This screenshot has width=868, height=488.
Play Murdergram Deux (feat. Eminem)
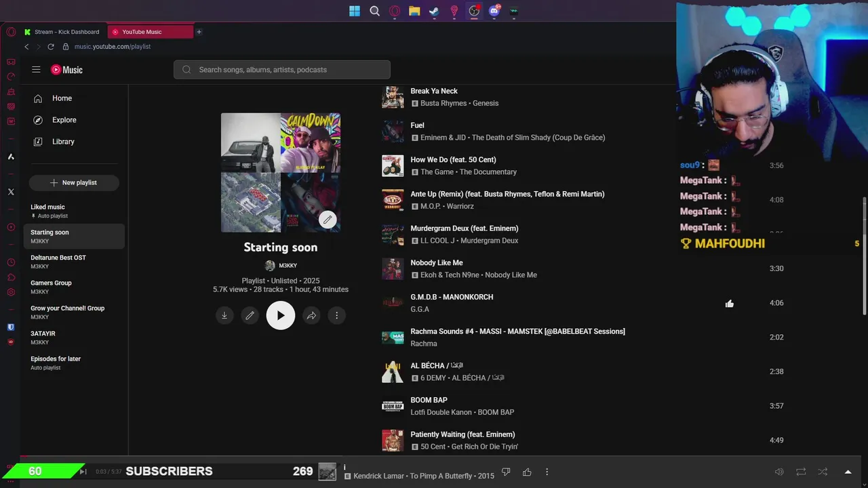[x=465, y=228]
